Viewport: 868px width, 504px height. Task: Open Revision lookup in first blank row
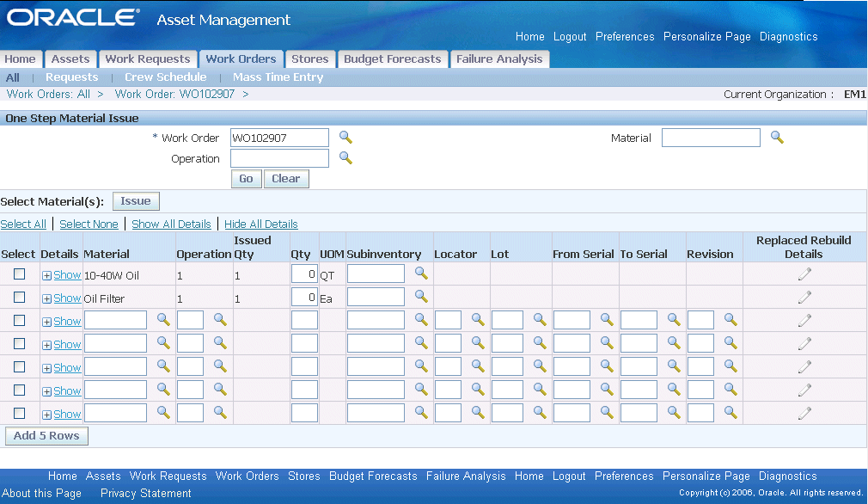tap(730, 320)
